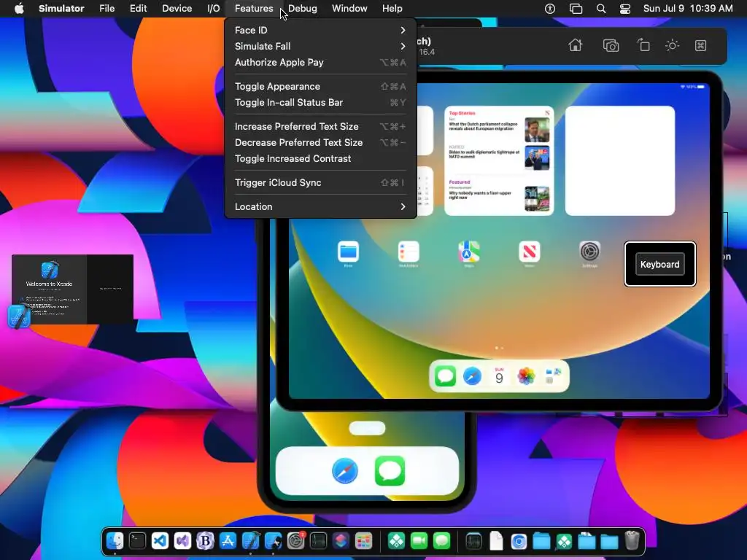Select the Welcome to Xcode window thumbnail
Viewport: 747px width, 560px height.
[x=72, y=289]
